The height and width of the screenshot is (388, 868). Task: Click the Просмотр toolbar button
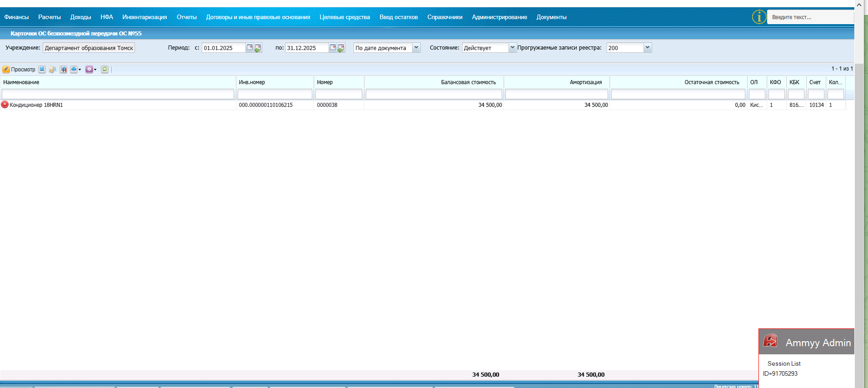point(19,69)
